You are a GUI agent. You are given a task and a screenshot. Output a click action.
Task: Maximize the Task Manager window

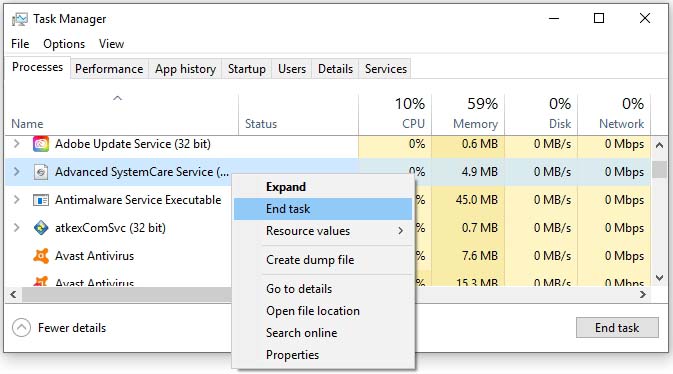point(599,18)
